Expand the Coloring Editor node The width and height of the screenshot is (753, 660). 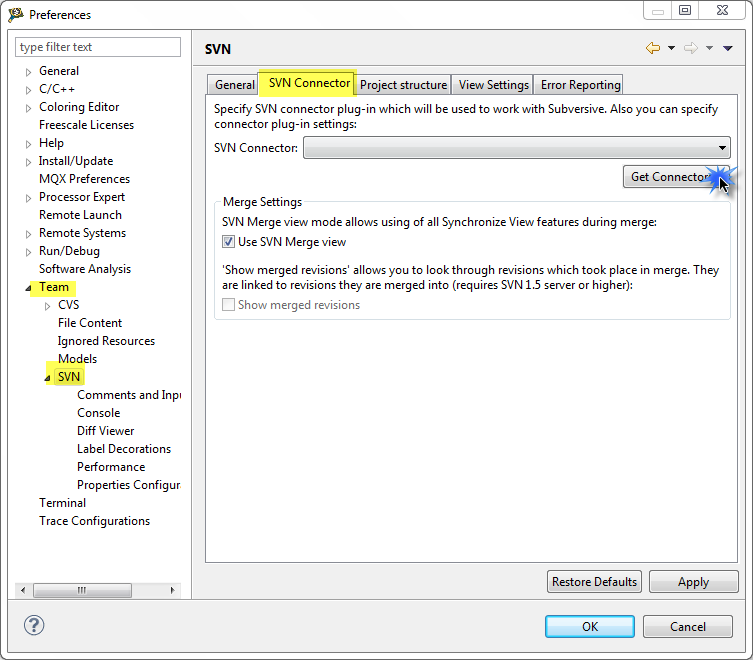(28, 108)
